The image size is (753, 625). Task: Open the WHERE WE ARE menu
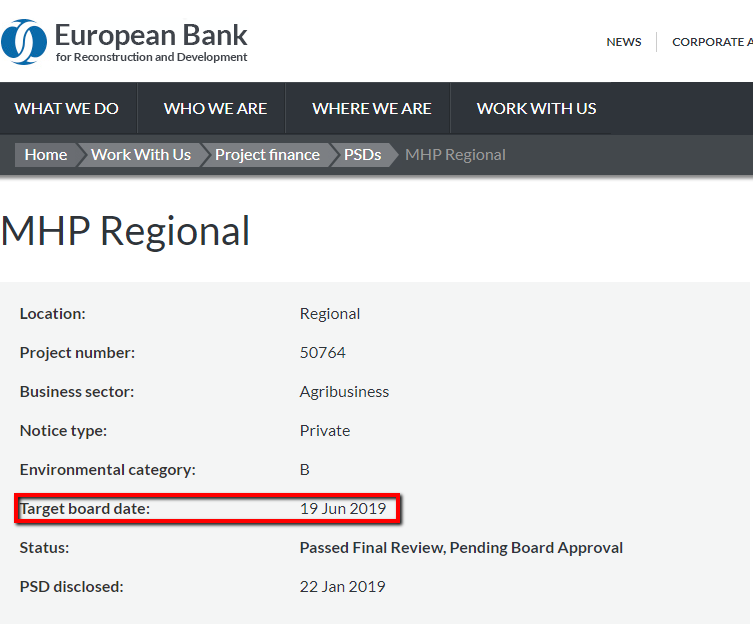(372, 109)
